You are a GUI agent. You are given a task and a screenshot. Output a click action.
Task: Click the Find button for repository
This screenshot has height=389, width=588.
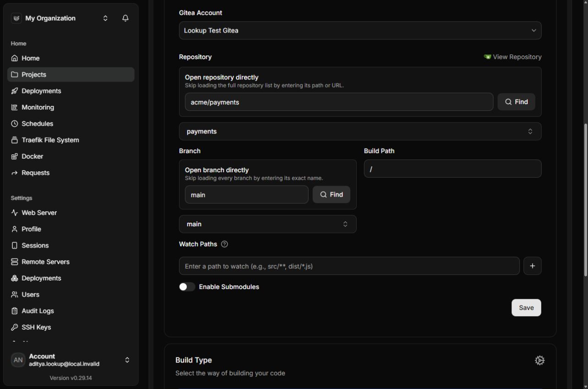[x=517, y=102]
